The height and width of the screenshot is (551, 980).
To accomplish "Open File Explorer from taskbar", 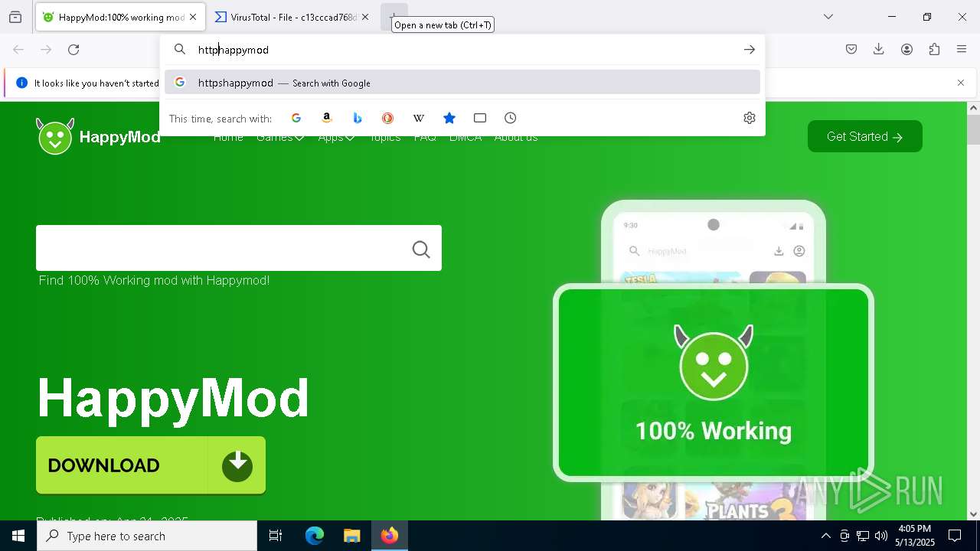I will [x=351, y=536].
